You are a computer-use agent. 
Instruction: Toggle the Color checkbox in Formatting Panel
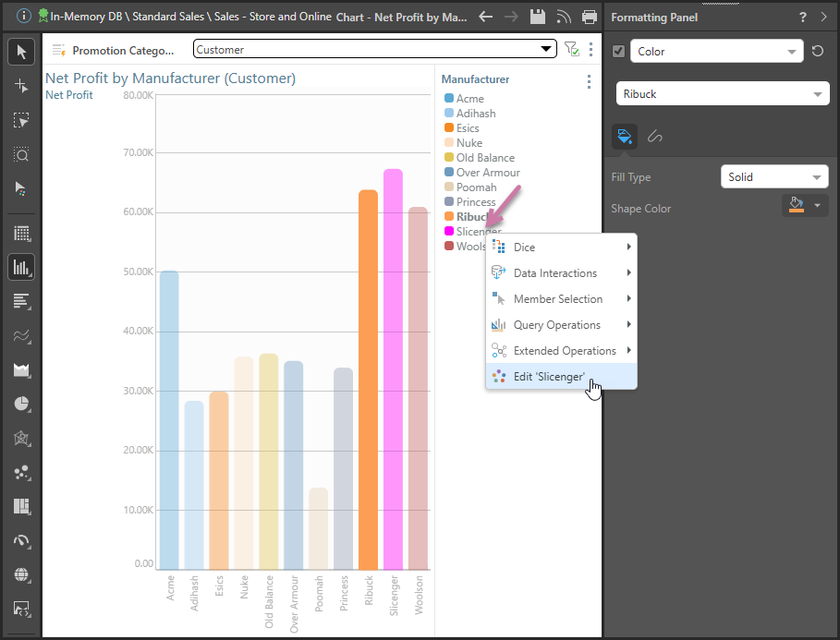(x=619, y=52)
